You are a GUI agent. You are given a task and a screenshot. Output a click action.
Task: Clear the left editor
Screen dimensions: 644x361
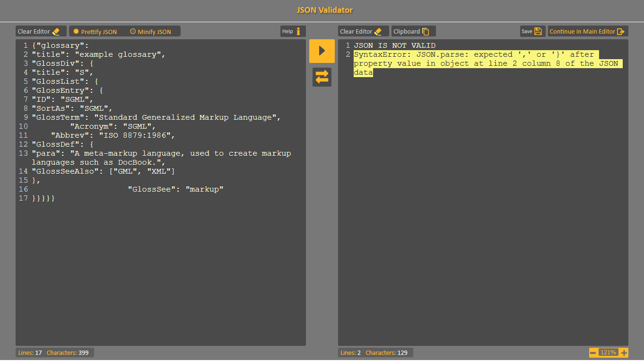click(41, 32)
